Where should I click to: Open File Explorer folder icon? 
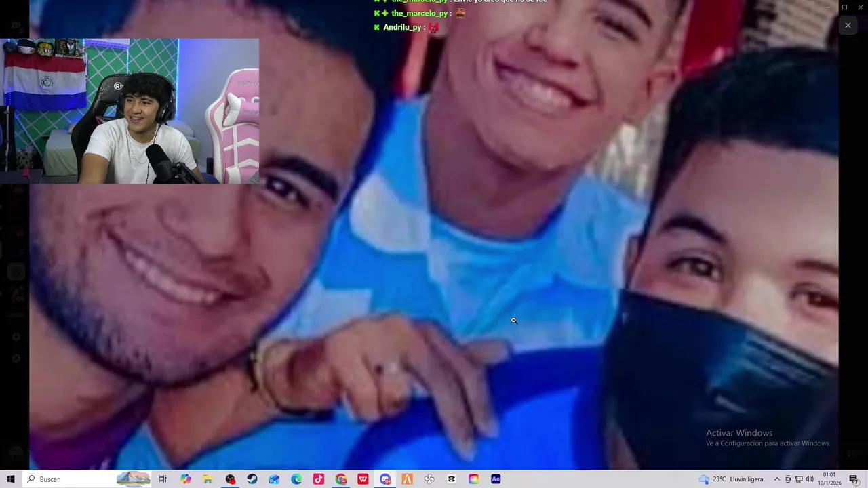(208, 479)
